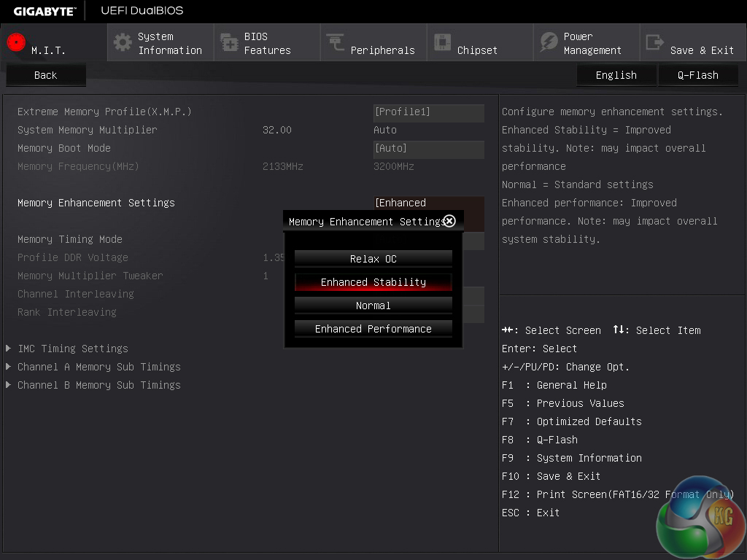
Task: Open Channel B Memory Sub Timings
Action: [x=98, y=385]
